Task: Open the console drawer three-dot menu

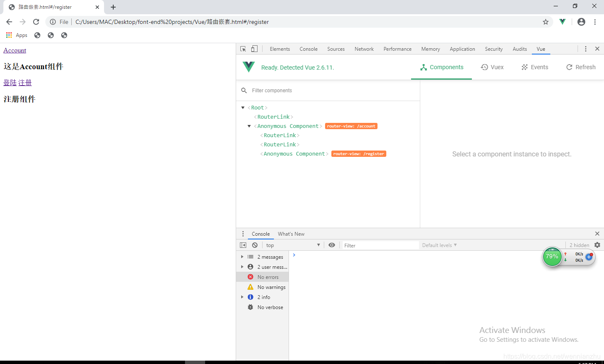Action: click(243, 234)
